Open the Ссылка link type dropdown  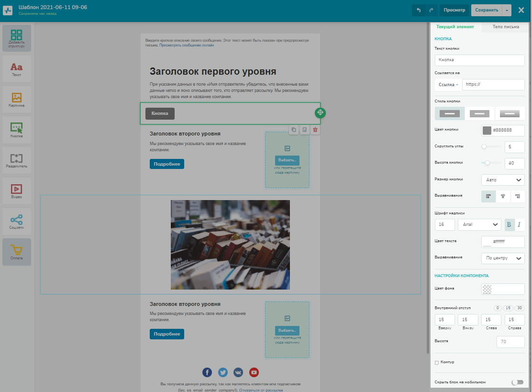coord(448,85)
